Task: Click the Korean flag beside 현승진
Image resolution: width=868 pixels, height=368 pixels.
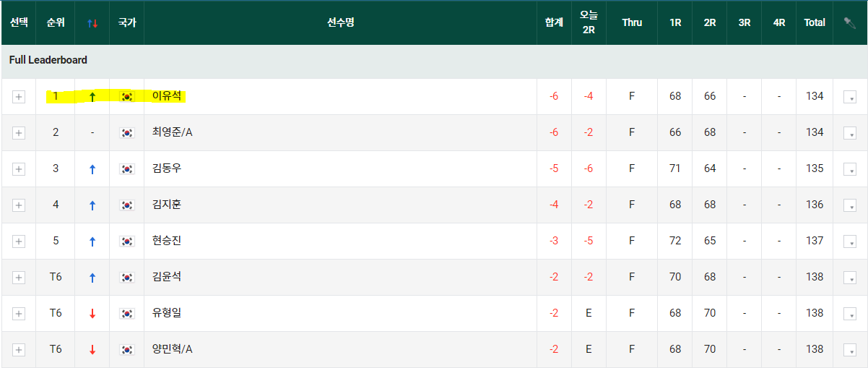Action: (127, 241)
